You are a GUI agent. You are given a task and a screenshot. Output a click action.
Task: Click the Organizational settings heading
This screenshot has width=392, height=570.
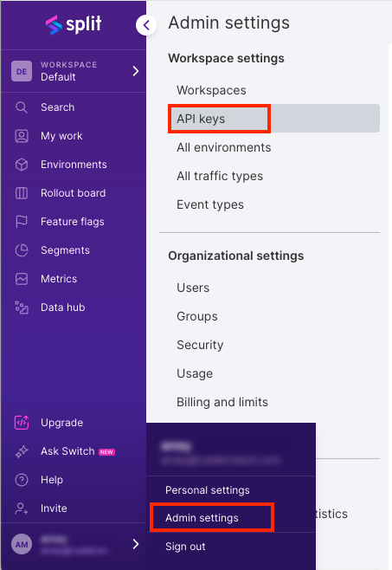coord(235,256)
